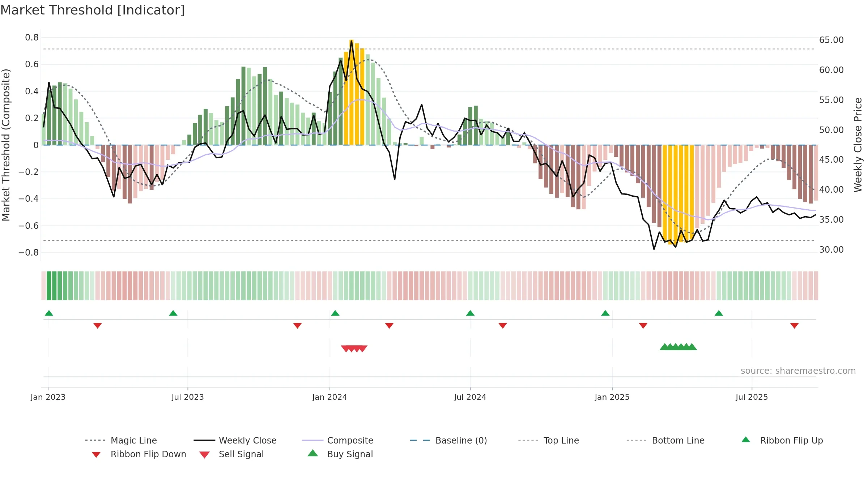Toggle the Buy Signal legend entry

pyautogui.click(x=340, y=454)
